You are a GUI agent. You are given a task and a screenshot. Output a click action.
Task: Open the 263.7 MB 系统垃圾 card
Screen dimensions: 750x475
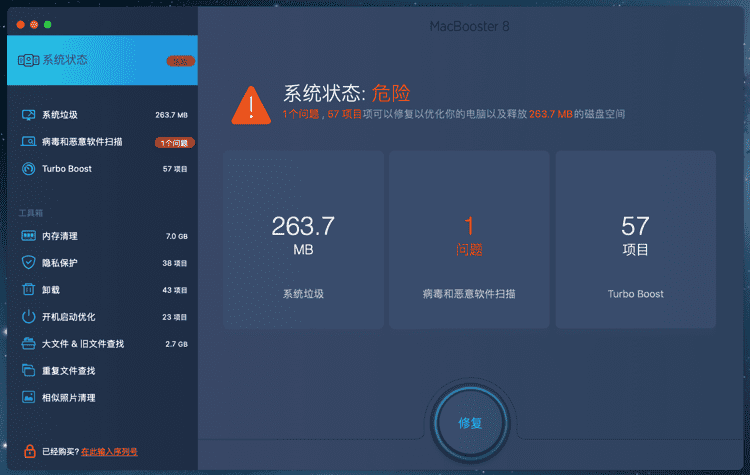pyautogui.click(x=303, y=240)
